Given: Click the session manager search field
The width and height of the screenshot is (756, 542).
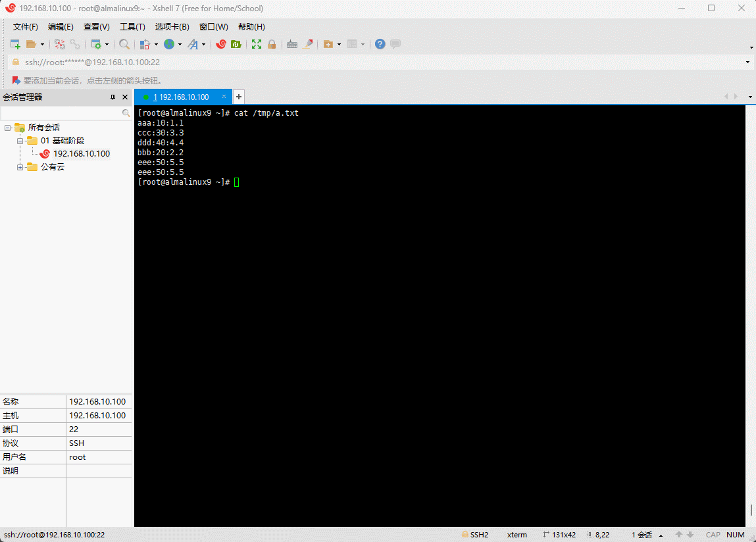Looking at the screenshot, I should click(x=61, y=113).
